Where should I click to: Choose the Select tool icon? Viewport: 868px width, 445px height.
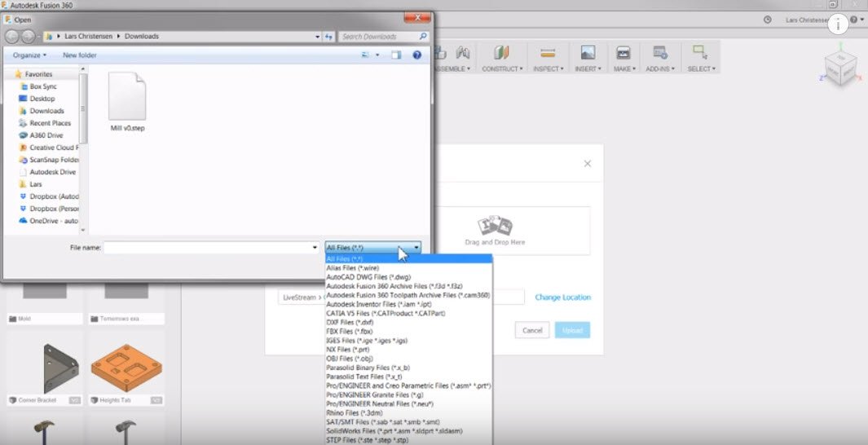700,53
